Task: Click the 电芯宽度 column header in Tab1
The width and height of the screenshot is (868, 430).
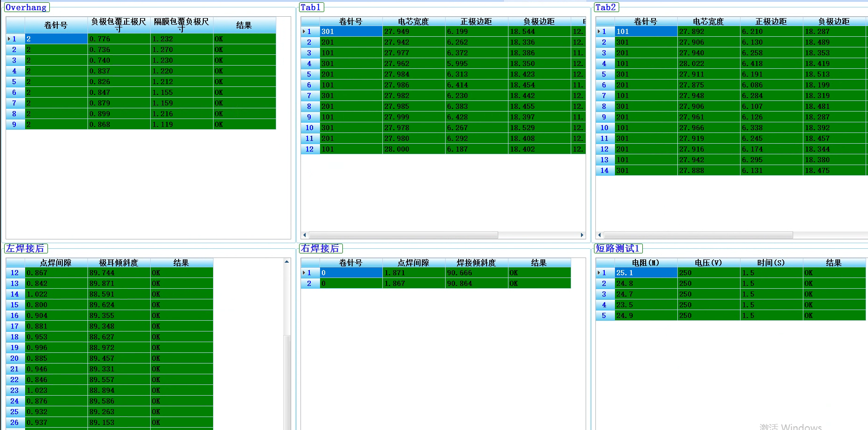Action: point(414,21)
